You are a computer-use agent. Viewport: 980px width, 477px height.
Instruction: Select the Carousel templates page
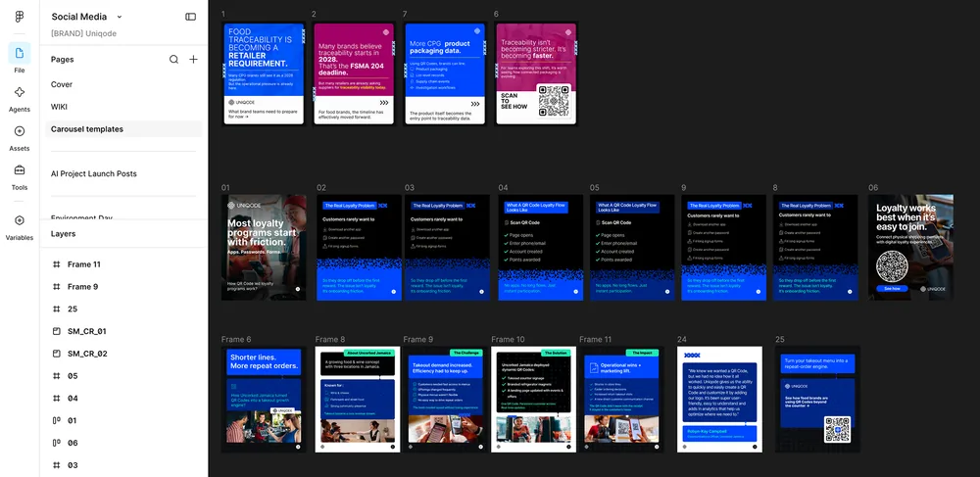[x=125, y=129]
